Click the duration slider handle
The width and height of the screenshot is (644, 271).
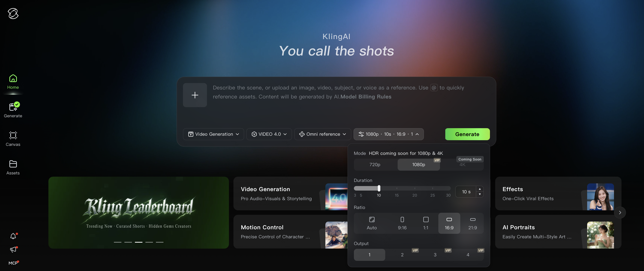tap(379, 188)
